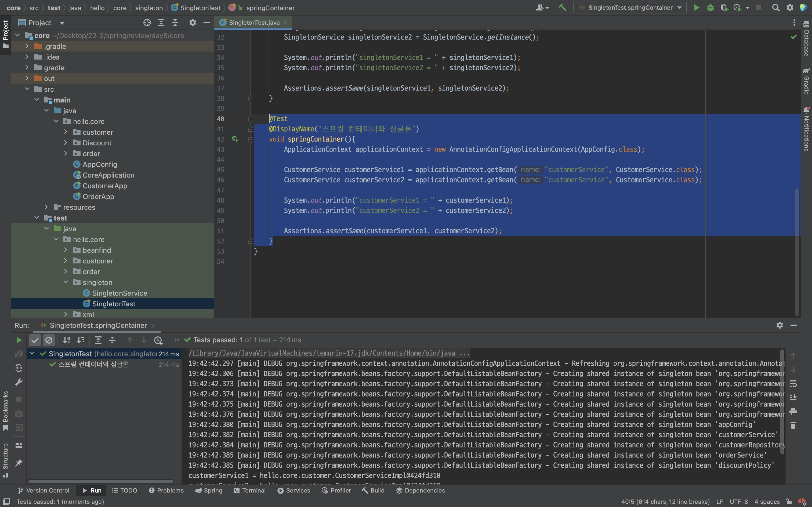The image size is (812, 507).
Task: Click the Debug bug icon in toolbar
Action: click(x=710, y=8)
